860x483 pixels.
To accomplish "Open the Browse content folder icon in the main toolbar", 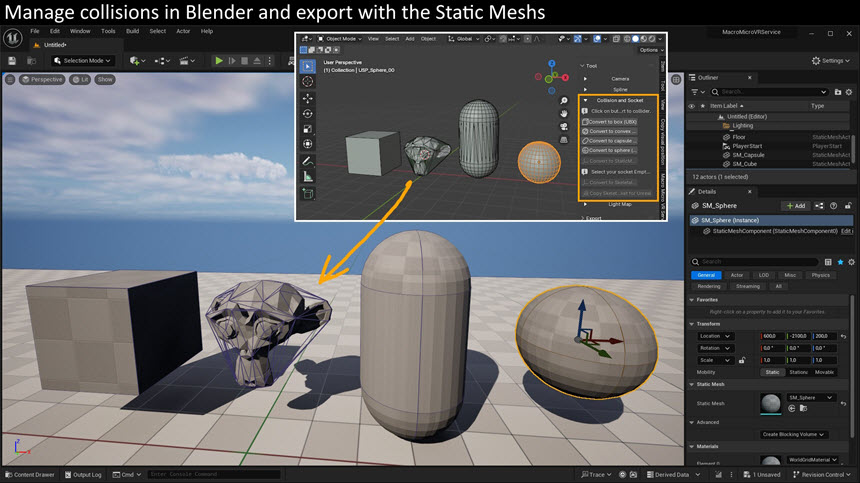I will tap(32, 61).
